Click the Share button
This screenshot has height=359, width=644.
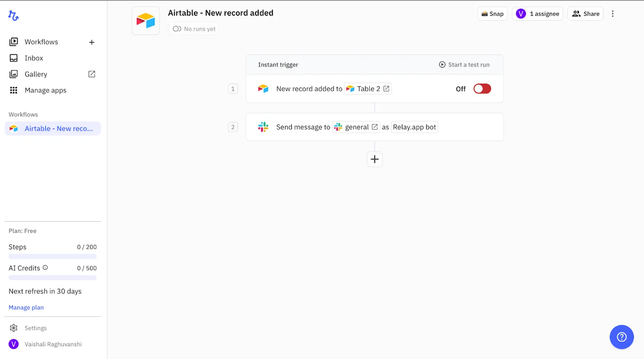click(586, 14)
